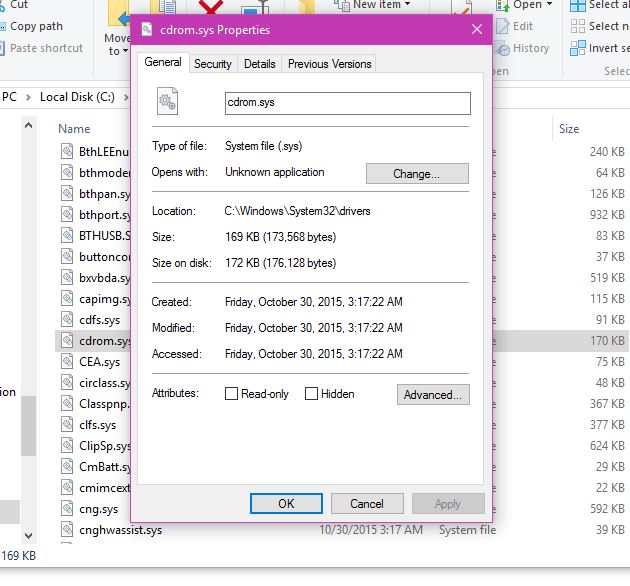Click the Invert selection icon
This screenshot has width=630, height=586.
point(578,48)
